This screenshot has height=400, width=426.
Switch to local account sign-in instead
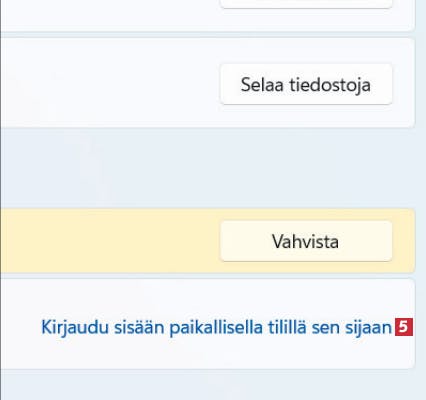[x=216, y=327]
